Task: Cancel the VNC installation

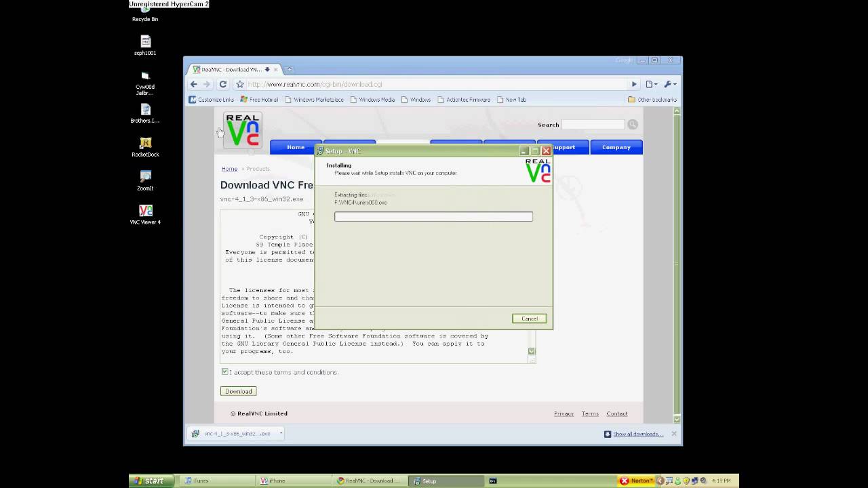Action: point(530,319)
